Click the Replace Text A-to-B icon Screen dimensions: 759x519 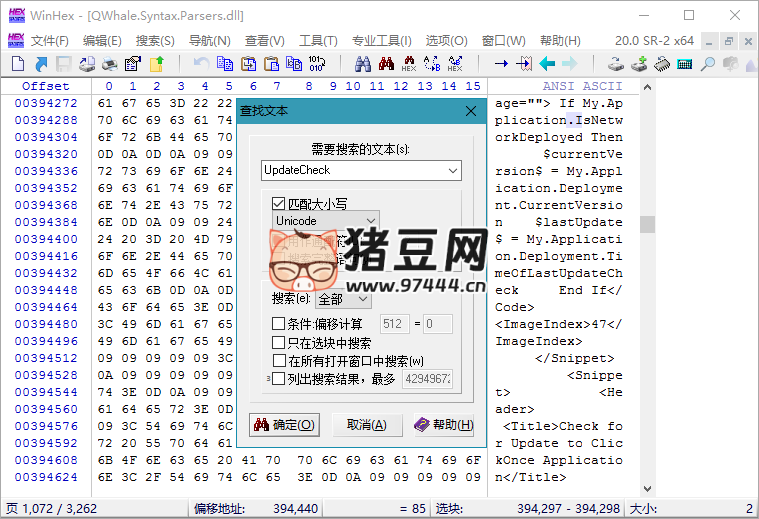tap(432, 63)
